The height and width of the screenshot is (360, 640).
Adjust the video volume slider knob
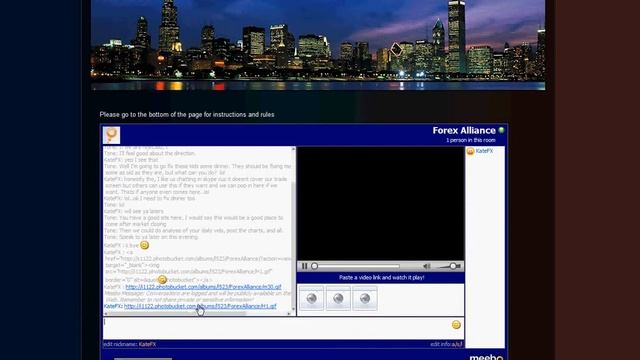click(453, 266)
